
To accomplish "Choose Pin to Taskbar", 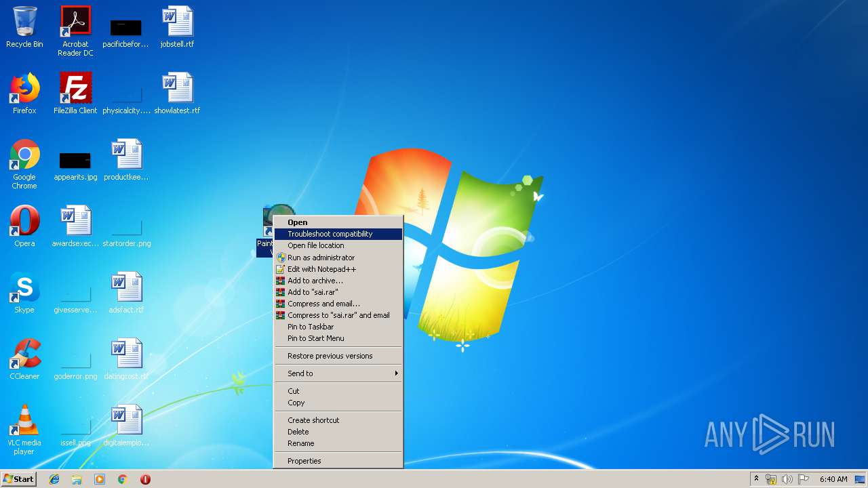I will [x=338, y=327].
